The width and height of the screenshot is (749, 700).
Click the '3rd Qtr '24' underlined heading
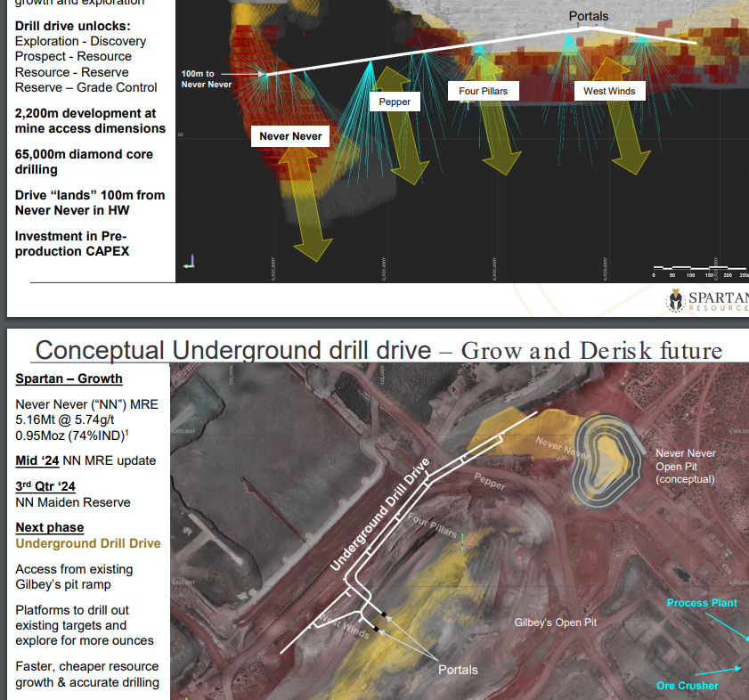coord(45,486)
